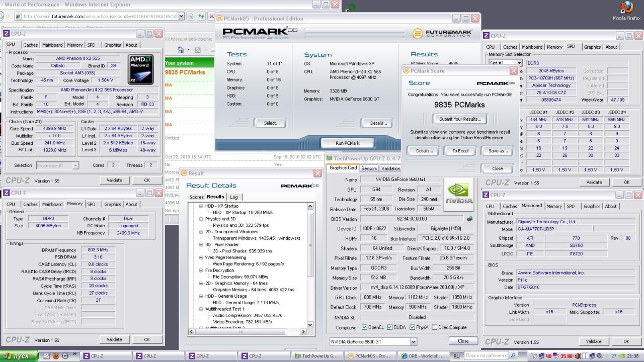Click the Close button in GPU-Z
The height and width of the screenshot is (362, 644).
click(x=463, y=341)
